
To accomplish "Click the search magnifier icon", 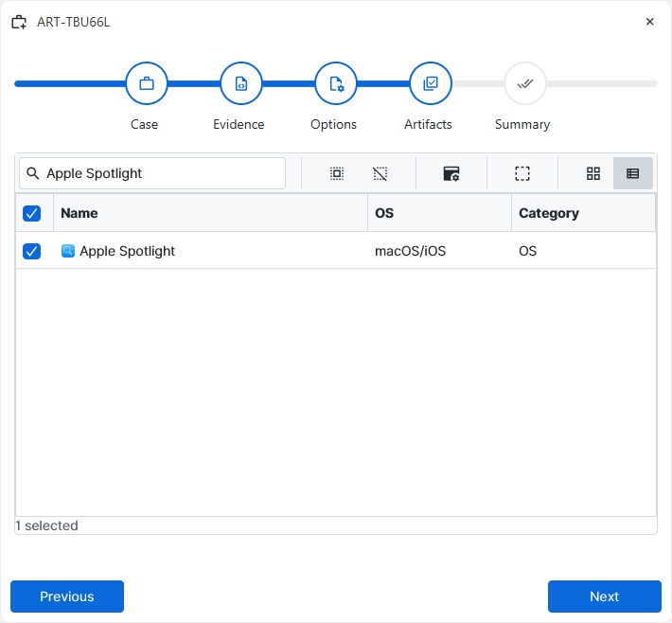I will pyautogui.click(x=33, y=173).
